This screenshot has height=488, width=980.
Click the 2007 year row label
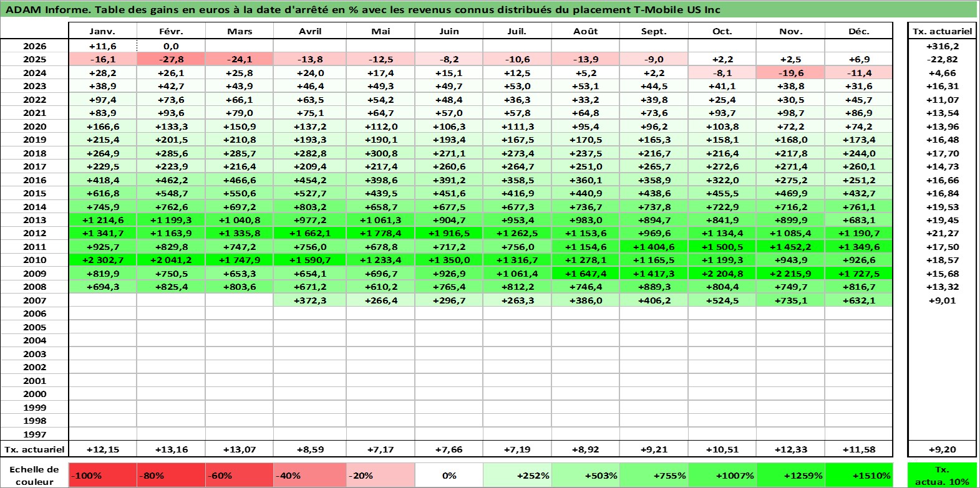click(34, 300)
